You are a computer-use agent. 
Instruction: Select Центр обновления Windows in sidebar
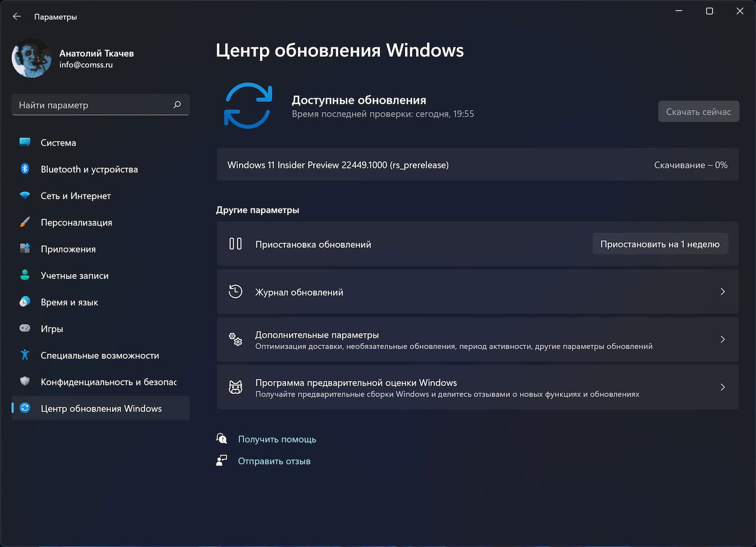tap(101, 408)
